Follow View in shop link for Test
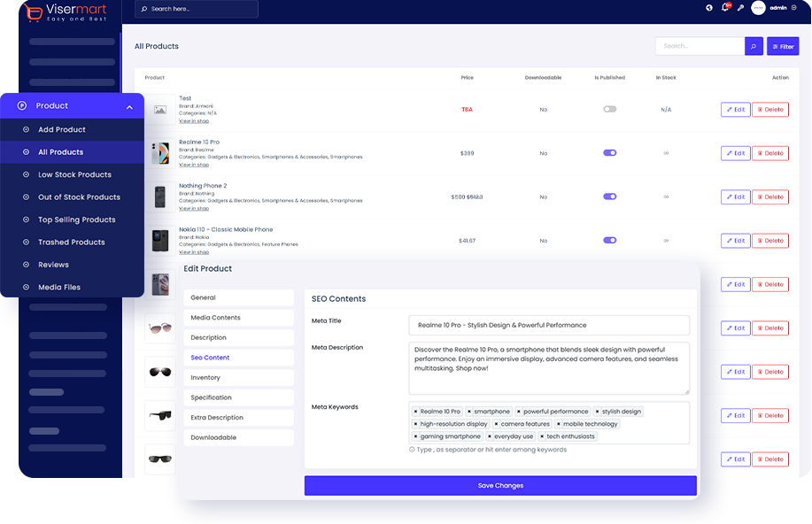The width and height of the screenshot is (812, 524). [194, 121]
